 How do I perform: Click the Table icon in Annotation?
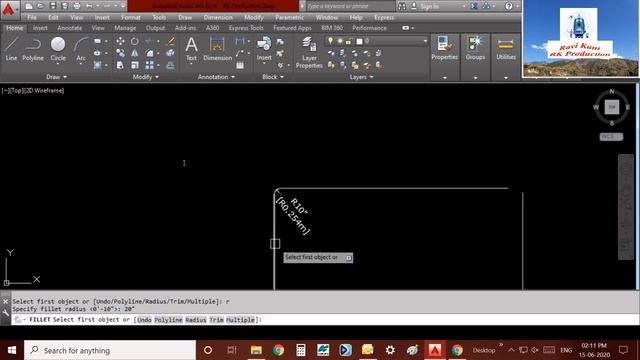click(240, 65)
